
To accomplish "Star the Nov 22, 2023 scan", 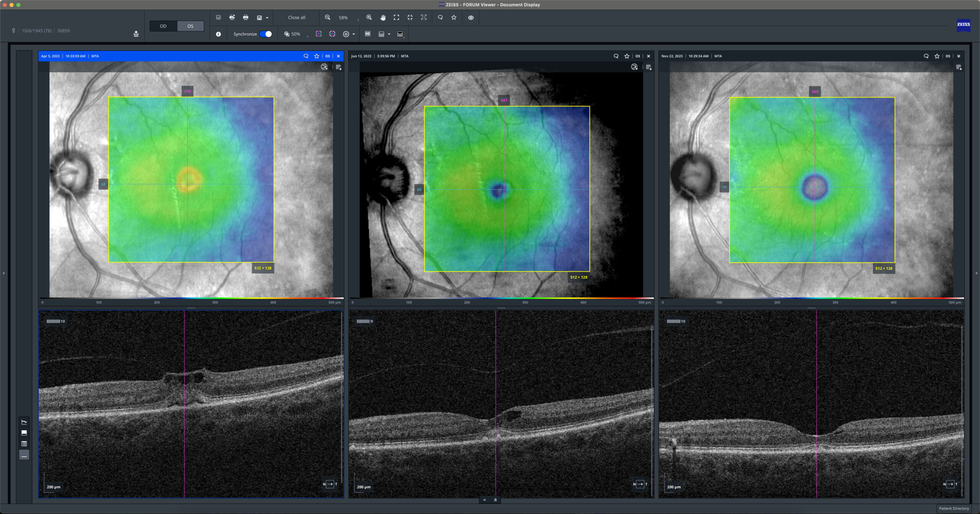I will click(x=937, y=56).
